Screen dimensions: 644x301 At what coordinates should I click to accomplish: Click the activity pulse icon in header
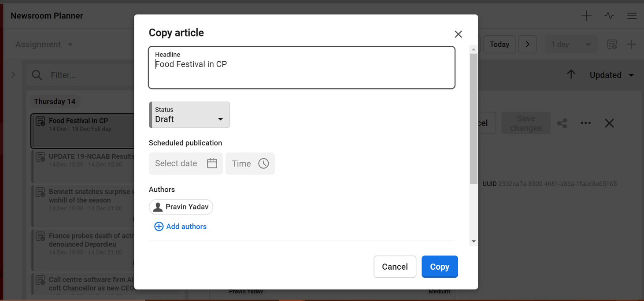[x=609, y=16]
